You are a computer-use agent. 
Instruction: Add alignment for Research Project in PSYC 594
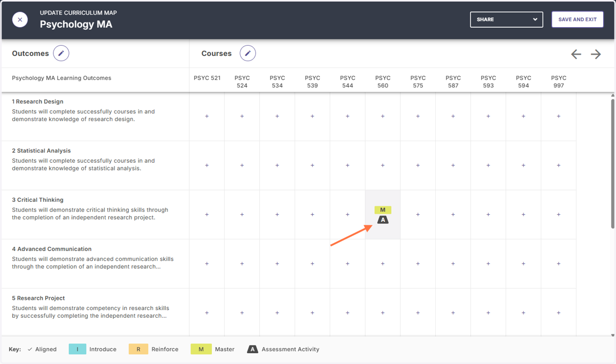[524, 313]
